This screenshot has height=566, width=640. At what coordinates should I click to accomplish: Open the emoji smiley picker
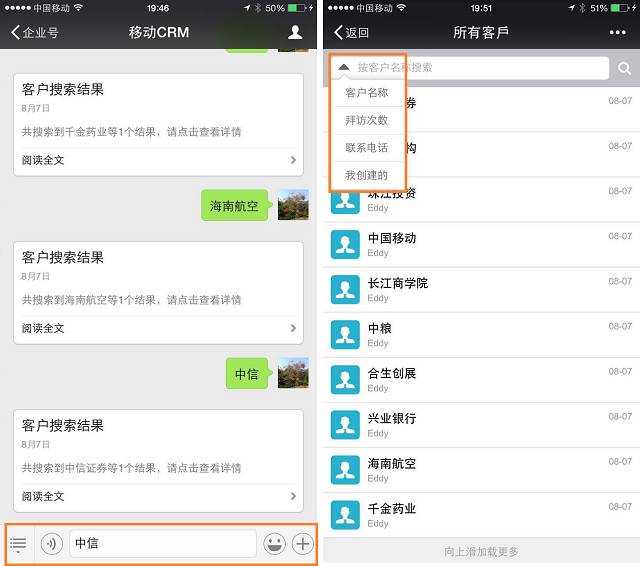tap(274, 544)
